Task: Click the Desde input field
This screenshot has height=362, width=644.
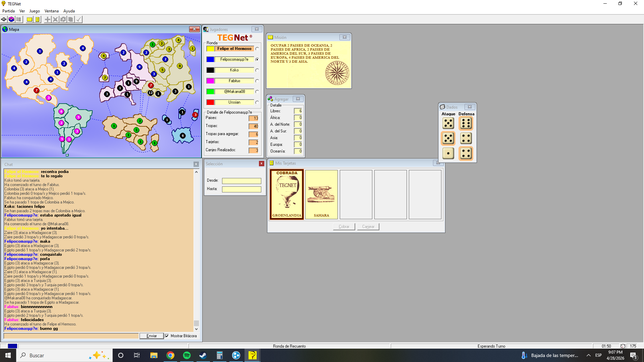Action: [x=241, y=181]
